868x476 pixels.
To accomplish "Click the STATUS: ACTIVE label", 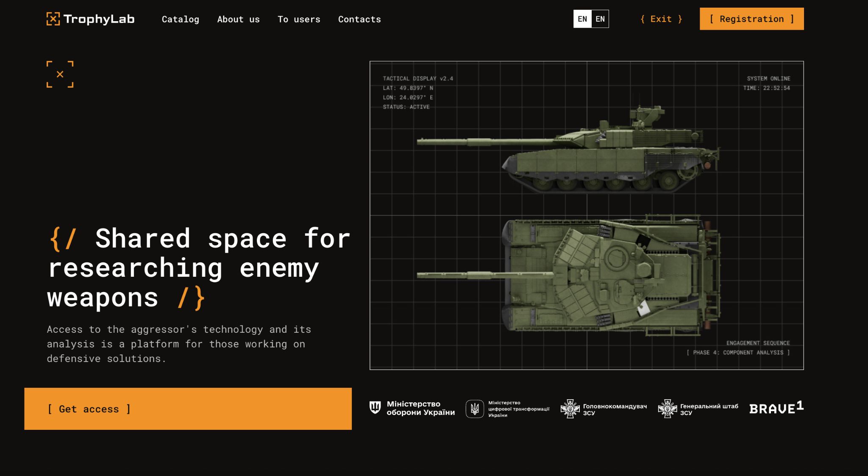I will point(406,107).
